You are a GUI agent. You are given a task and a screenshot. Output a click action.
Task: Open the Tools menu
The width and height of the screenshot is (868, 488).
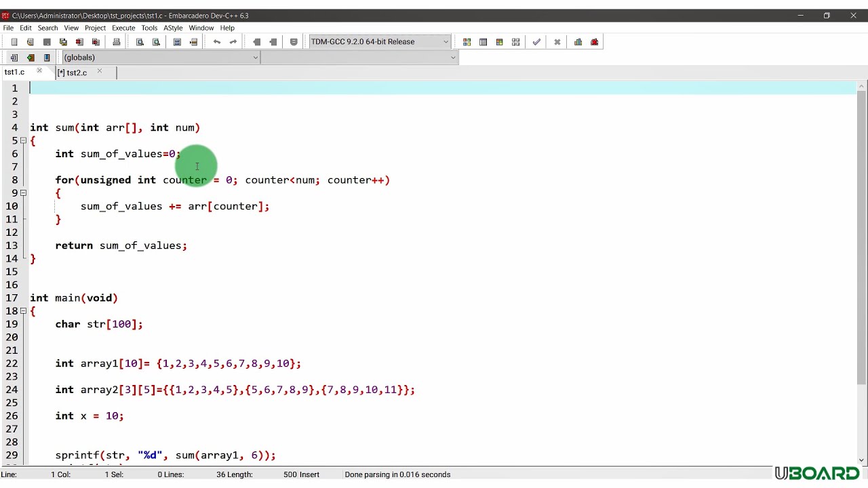[149, 28]
